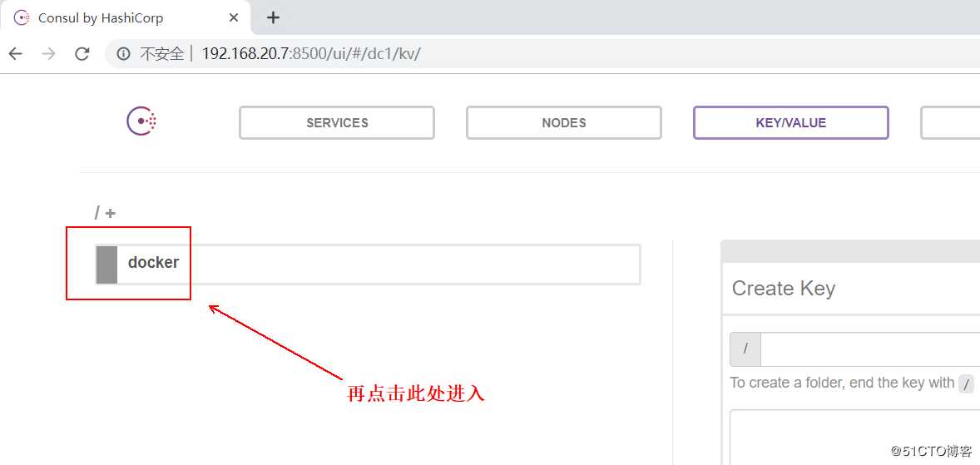Click the Create Key heading
Viewport: 980px width, 465px height.
click(783, 288)
